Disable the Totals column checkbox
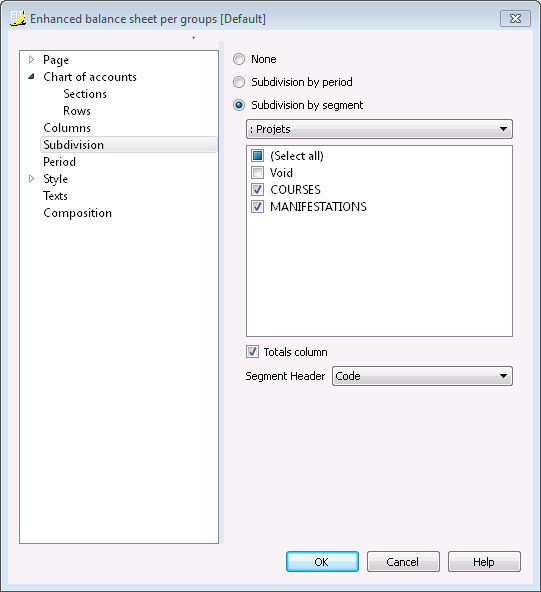Viewport: 541px width, 592px height. [x=252, y=352]
